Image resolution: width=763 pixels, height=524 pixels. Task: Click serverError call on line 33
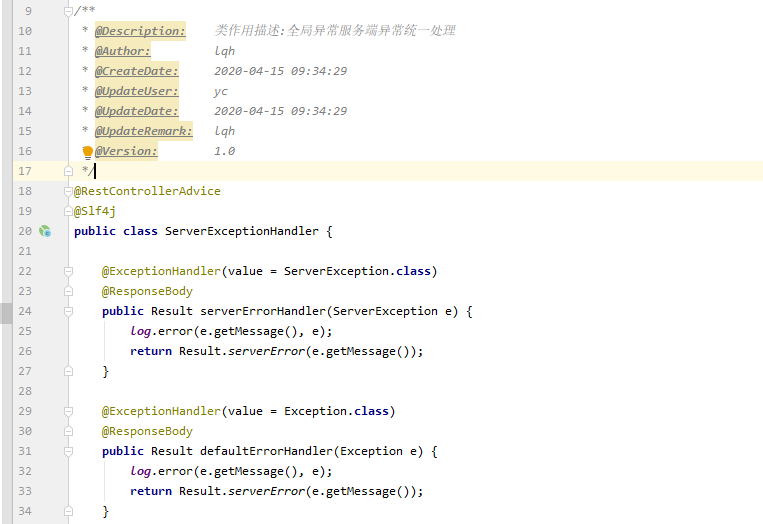pos(266,491)
